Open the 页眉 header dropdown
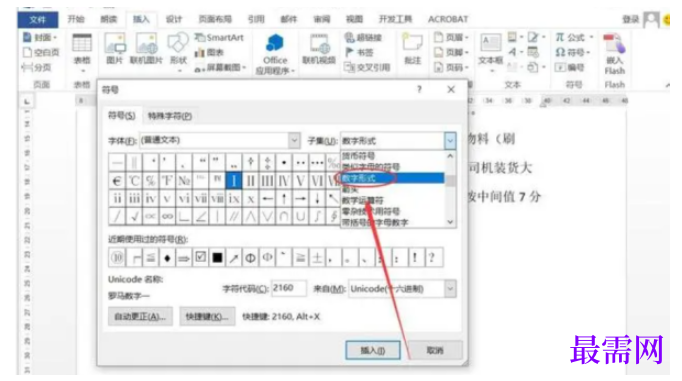The height and width of the screenshot is (381, 682). 451,37
